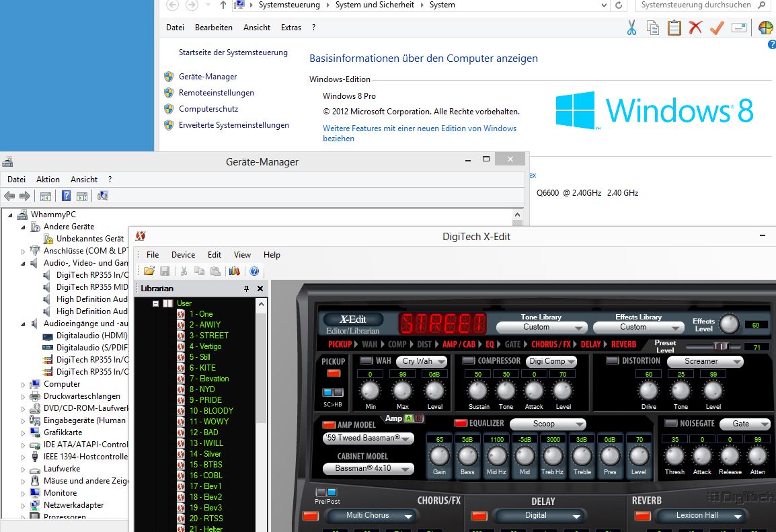Toggle the PICKUP red on/off button
The image size is (776, 532).
[x=334, y=374]
